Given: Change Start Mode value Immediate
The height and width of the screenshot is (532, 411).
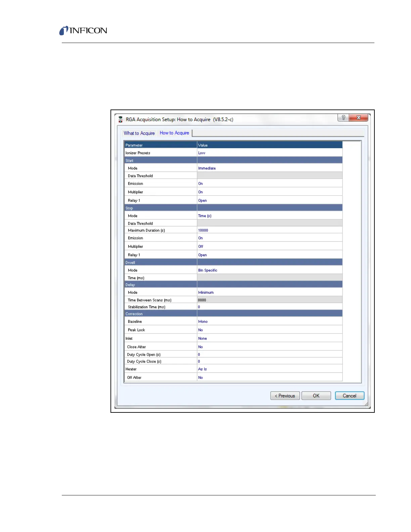Looking at the screenshot, I should [x=270, y=168].
